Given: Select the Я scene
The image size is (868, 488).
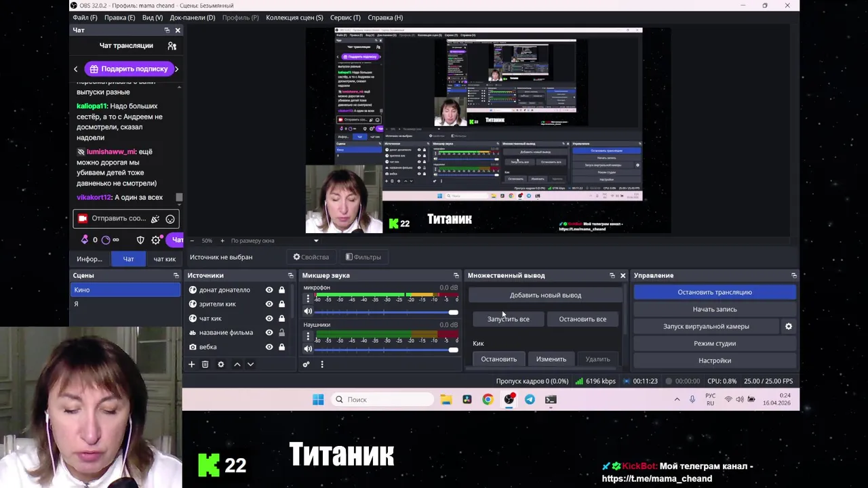Looking at the screenshot, I should tap(126, 304).
